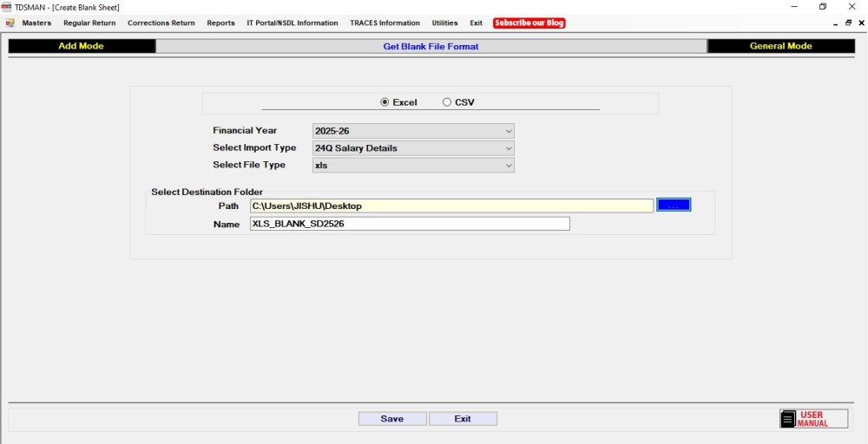Close the inner Create Blank Sheet window
The image size is (868, 444).
[861, 23]
